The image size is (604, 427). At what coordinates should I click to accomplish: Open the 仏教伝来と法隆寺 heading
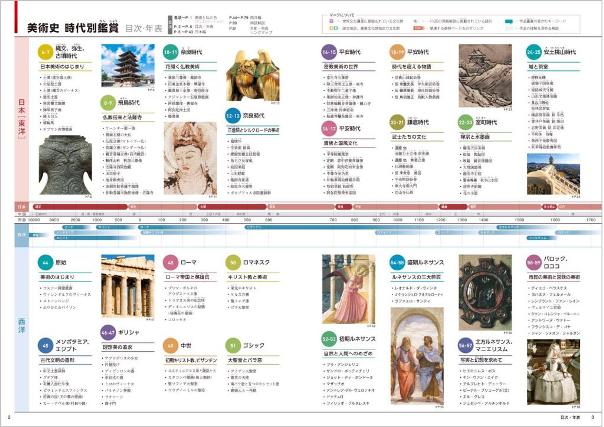pyautogui.click(x=127, y=117)
